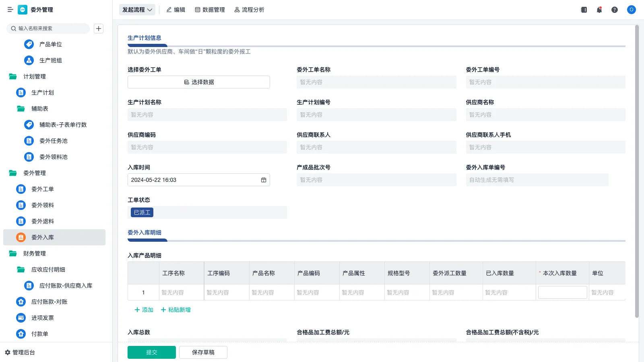The height and width of the screenshot is (362, 644).
Task: Click the help question mark icon
Action: click(x=615, y=10)
